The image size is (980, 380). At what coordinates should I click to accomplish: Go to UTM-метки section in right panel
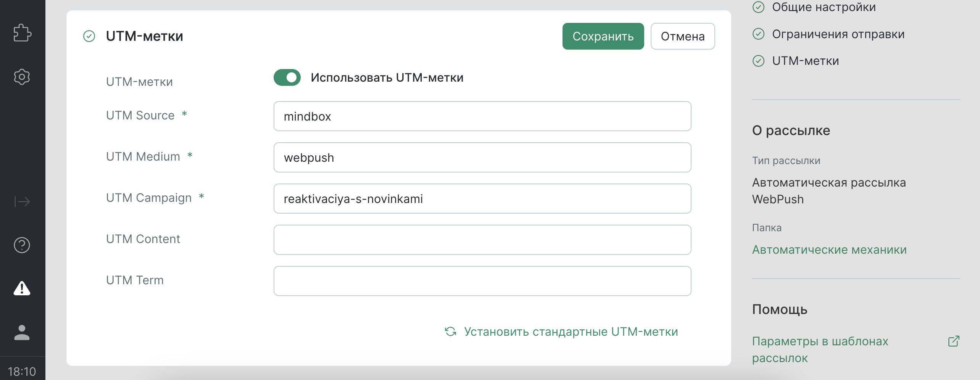tap(805, 61)
